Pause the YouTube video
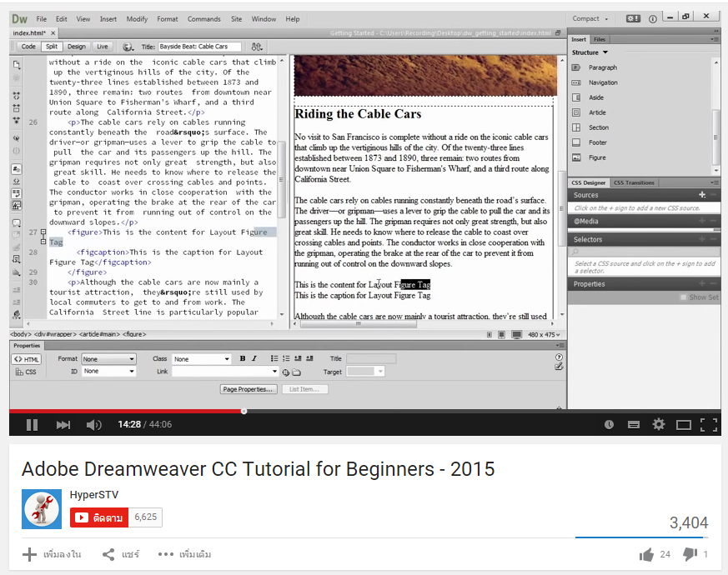Viewport: 728px width, 575px height. [32, 425]
